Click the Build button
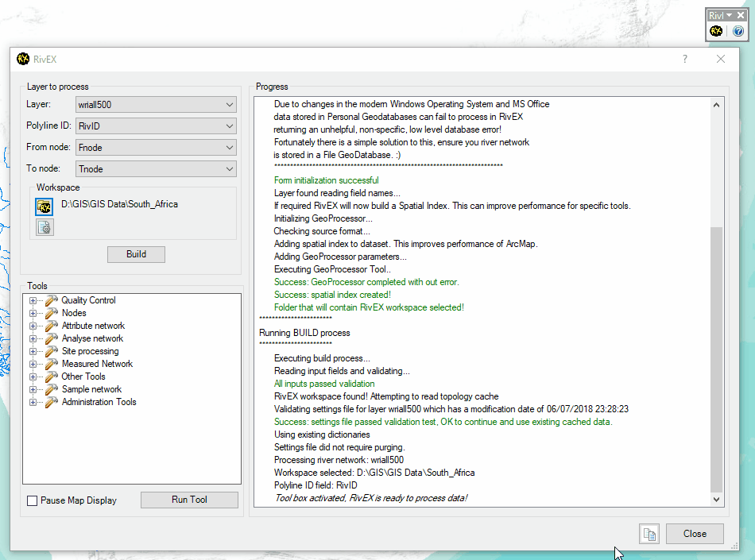The image size is (755, 560). pyautogui.click(x=136, y=254)
